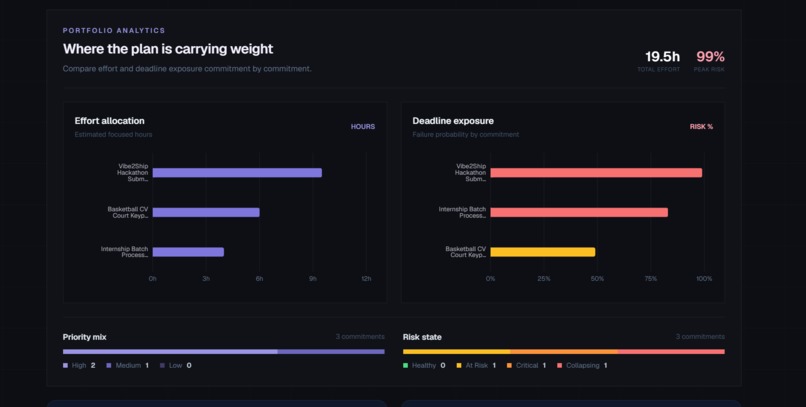Click the 99% peak risk value
806x407 pixels.
tap(710, 56)
